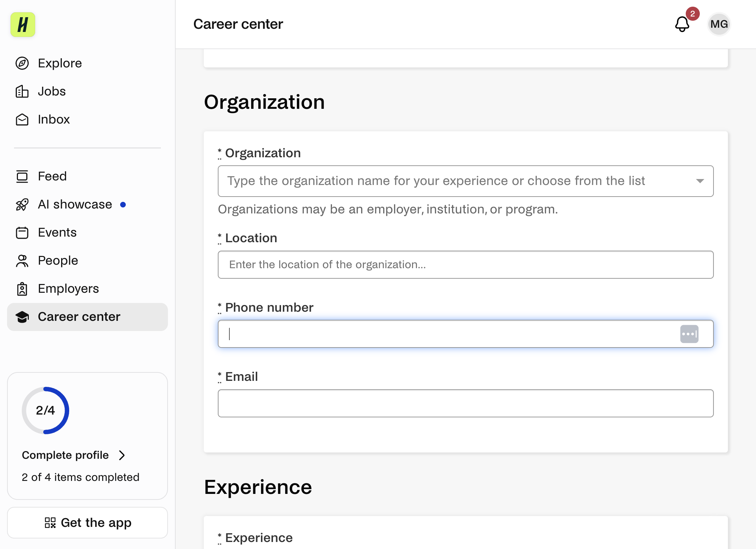Open the notifications bell
The image size is (756, 549).
point(682,24)
